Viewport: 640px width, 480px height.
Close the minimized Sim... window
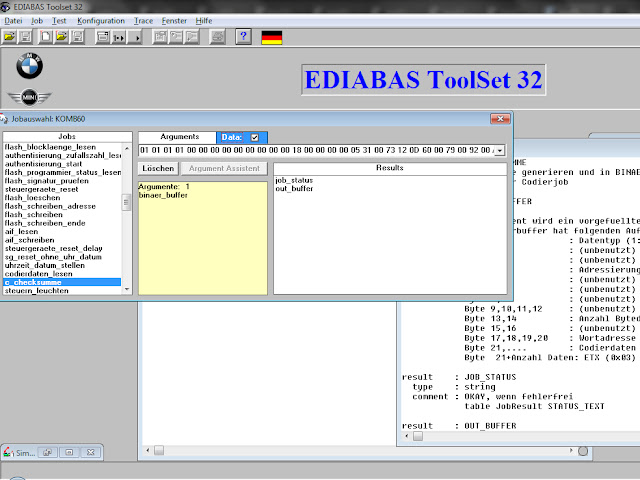click(91, 452)
